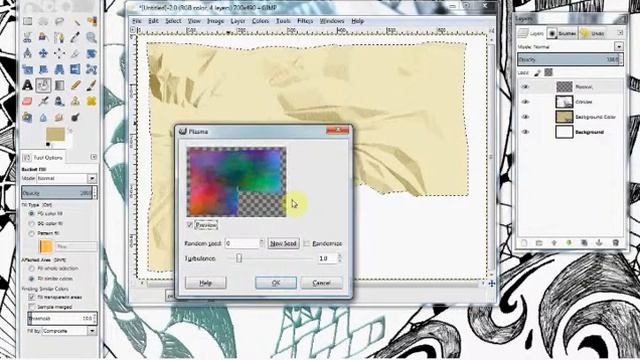Choose Fill whole selection option

click(31, 269)
